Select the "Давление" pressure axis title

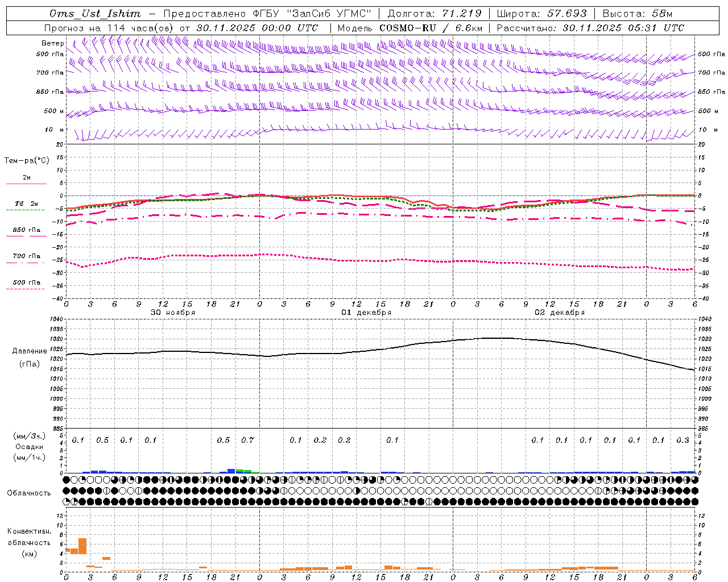point(30,351)
